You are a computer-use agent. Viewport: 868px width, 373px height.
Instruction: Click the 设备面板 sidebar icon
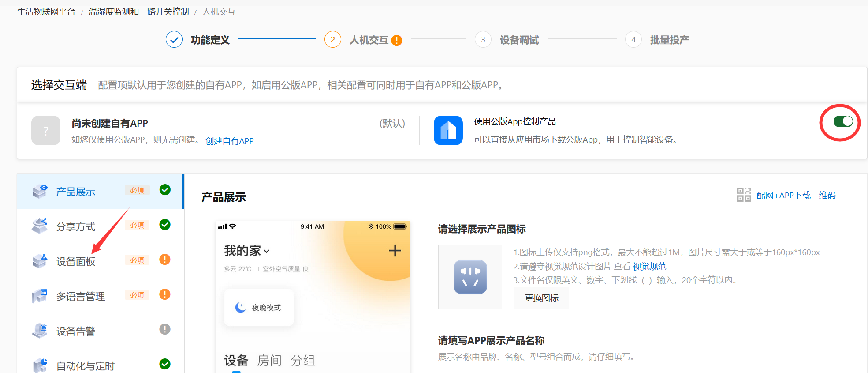pyautogui.click(x=40, y=261)
